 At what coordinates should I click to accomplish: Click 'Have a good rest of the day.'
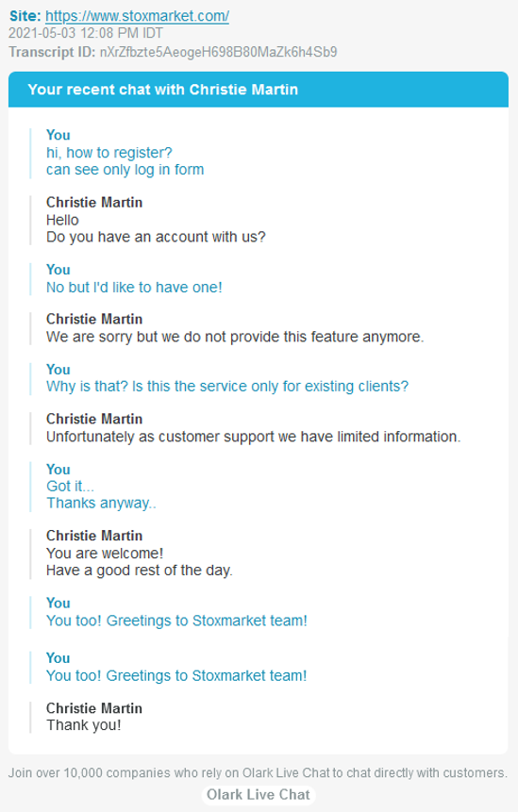(x=140, y=571)
